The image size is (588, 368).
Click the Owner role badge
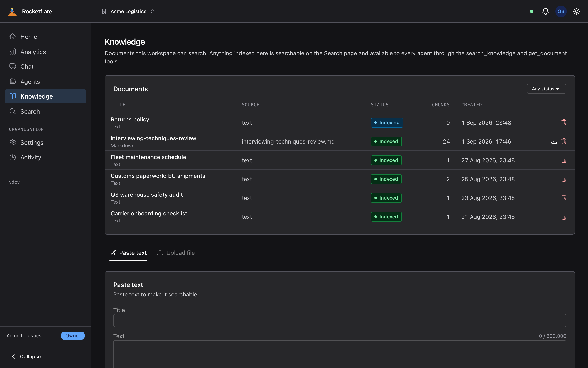point(73,336)
